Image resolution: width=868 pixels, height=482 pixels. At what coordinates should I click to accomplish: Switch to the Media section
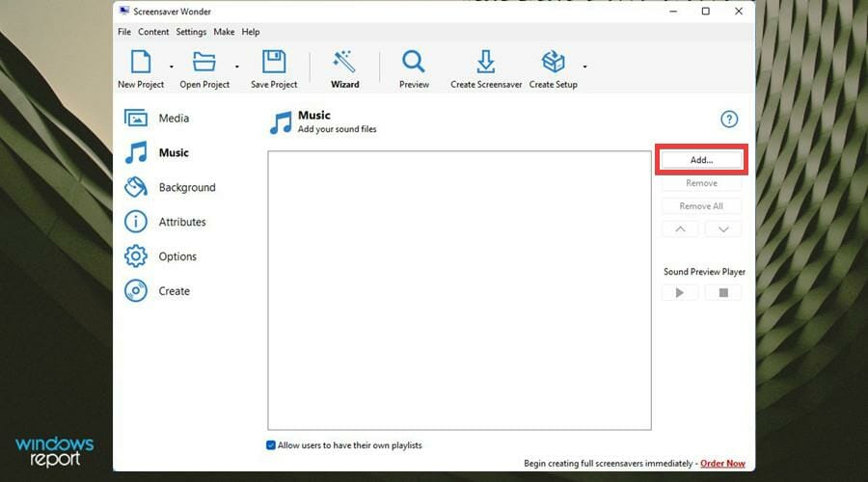pos(157,118)
